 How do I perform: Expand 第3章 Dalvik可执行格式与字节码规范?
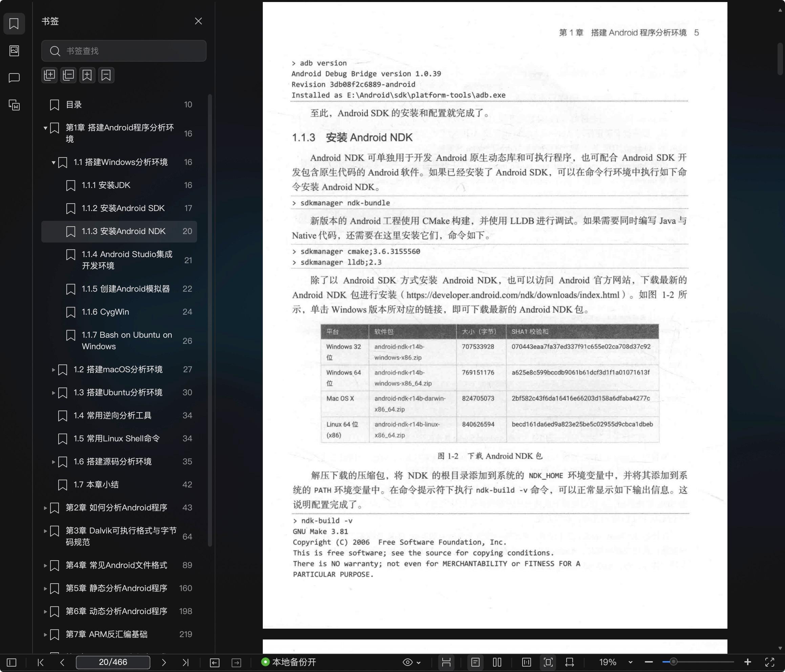[45, 531]
